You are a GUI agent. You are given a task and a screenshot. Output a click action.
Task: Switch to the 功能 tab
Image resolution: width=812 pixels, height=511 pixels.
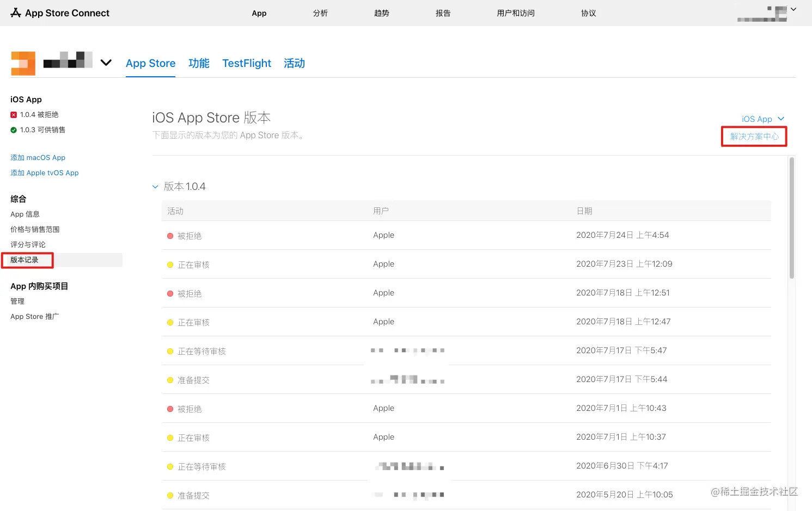click(x=199, y=63)
